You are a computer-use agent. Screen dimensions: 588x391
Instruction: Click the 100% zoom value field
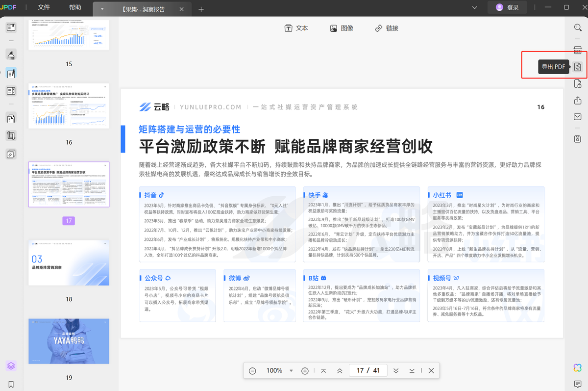pyautogui.click(x=274, y=371)
